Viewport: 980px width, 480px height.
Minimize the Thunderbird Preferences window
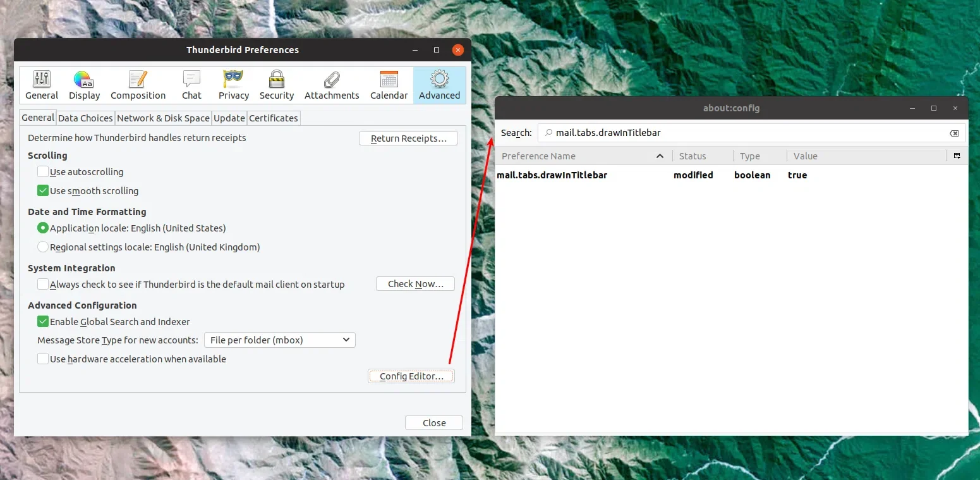pos(415,50)
